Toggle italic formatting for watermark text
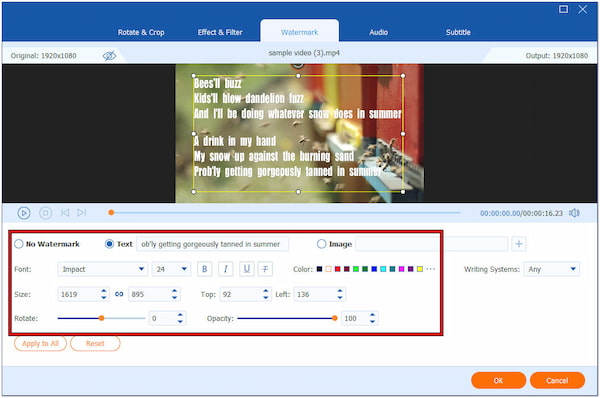This screenshot has height=398, width=600. [226, 269]
